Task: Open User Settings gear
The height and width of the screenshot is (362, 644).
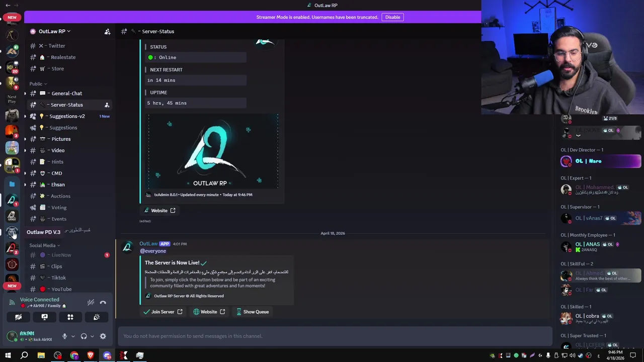Action: tap(103, 336)
